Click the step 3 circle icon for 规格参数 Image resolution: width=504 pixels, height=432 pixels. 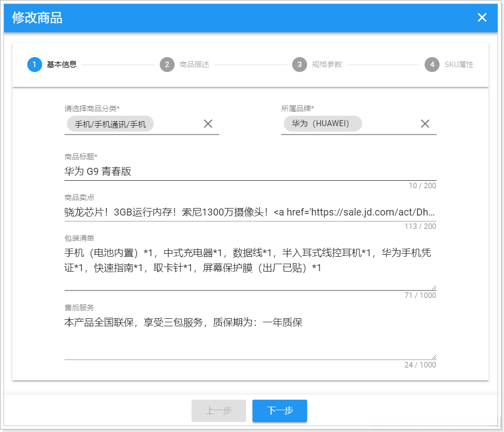pos(300,65)
